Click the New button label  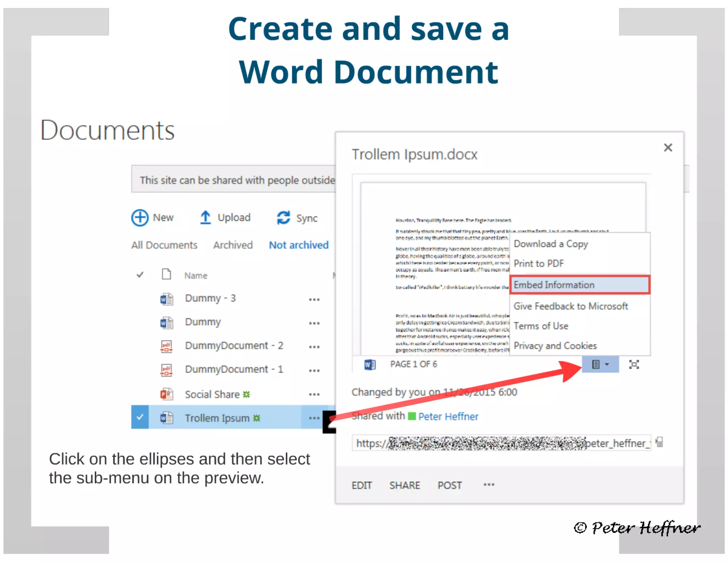click(x=163, y=217)
